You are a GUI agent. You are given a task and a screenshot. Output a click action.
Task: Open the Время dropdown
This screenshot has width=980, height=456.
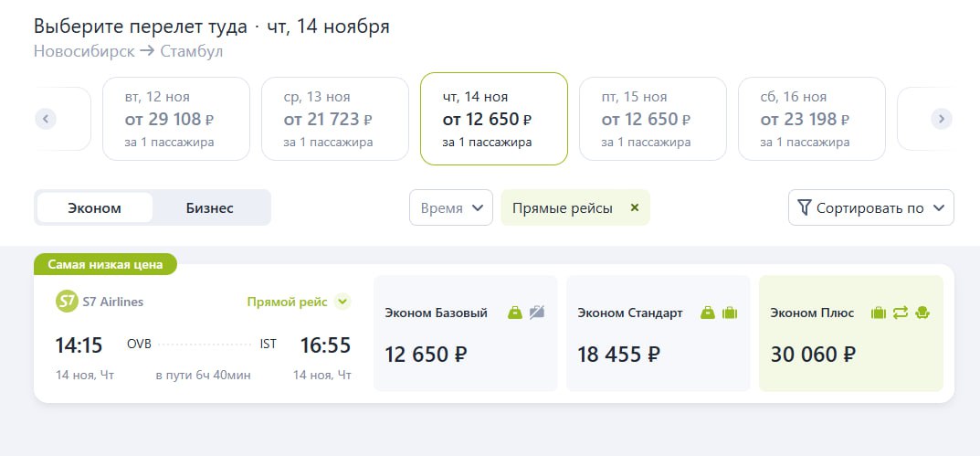coord(451,207)
